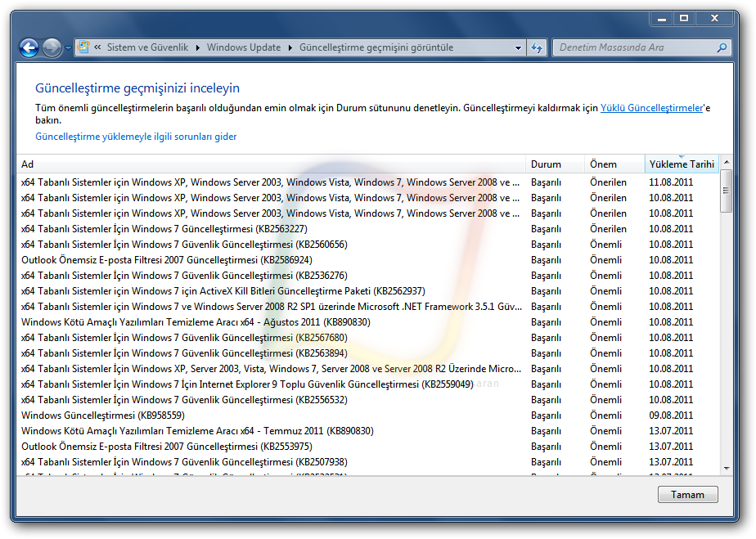Open the recent pages dropdown arrow
This screenshot has width=756, height=539.
pyautogui.click(x=68, y=48)
